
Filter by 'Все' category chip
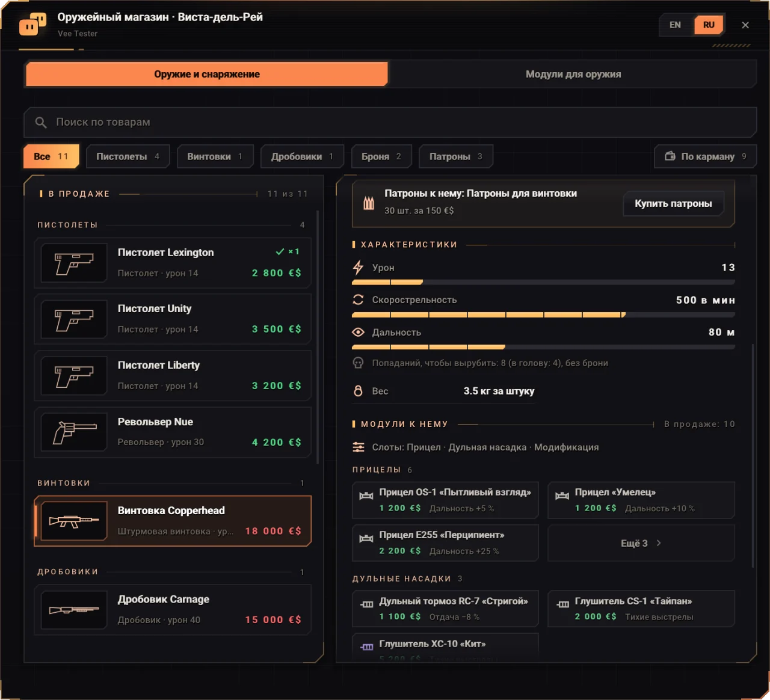(x=51, y=156)
